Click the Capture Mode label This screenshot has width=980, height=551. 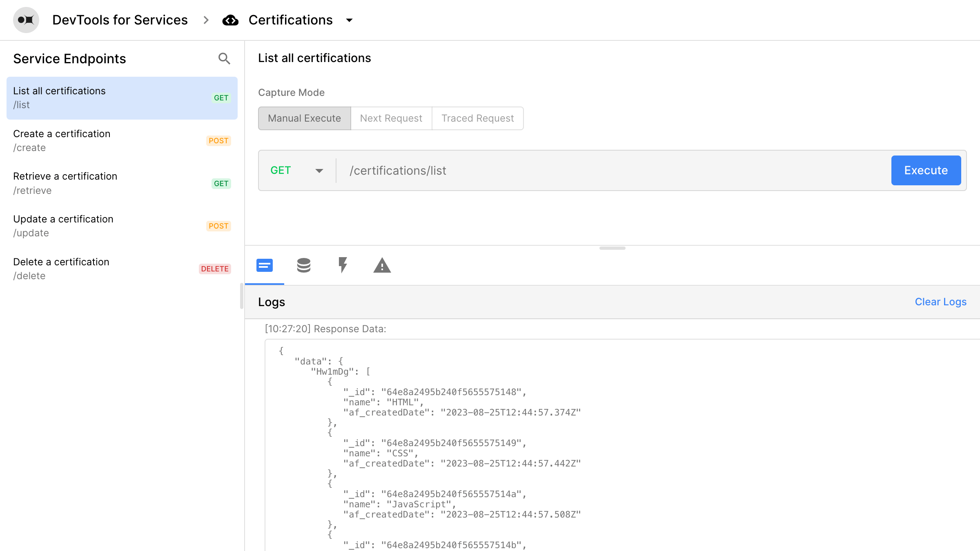[292, 93]
